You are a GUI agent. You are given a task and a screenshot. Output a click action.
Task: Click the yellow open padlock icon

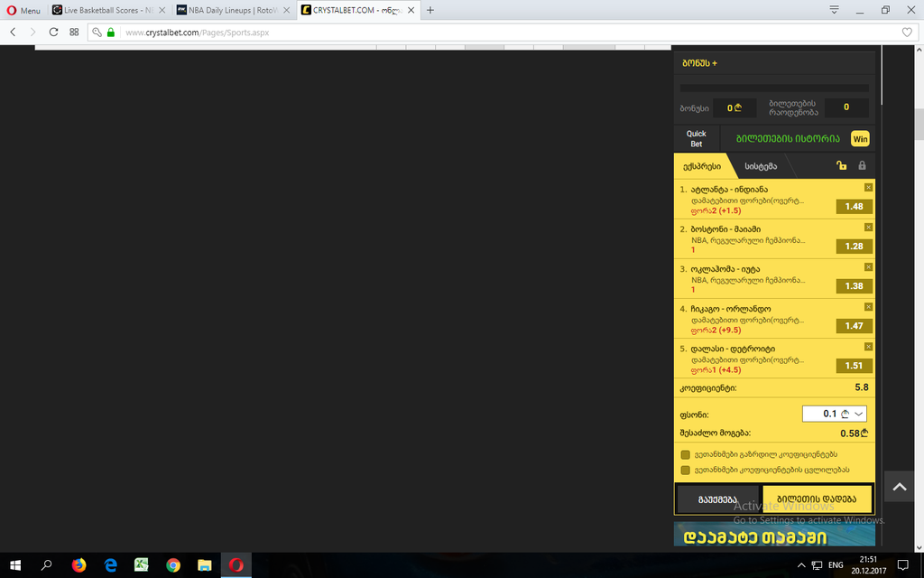[x=842, y=166]
